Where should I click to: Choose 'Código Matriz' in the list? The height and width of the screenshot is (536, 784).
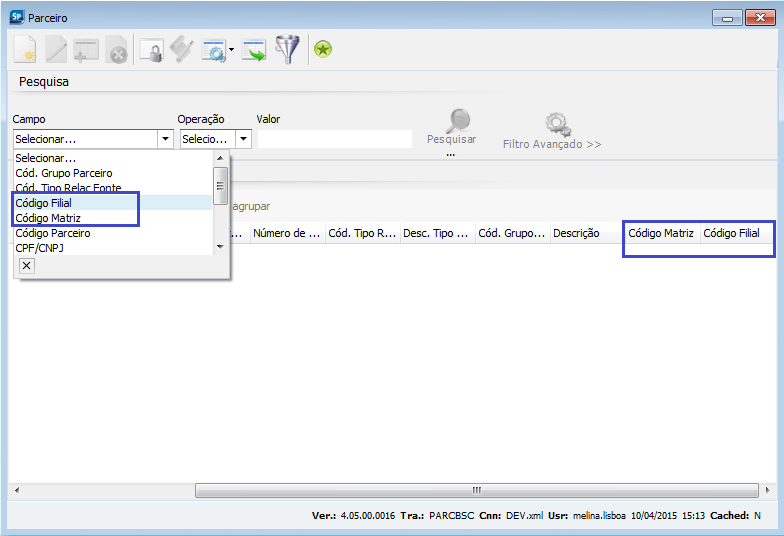pos(113,218)
